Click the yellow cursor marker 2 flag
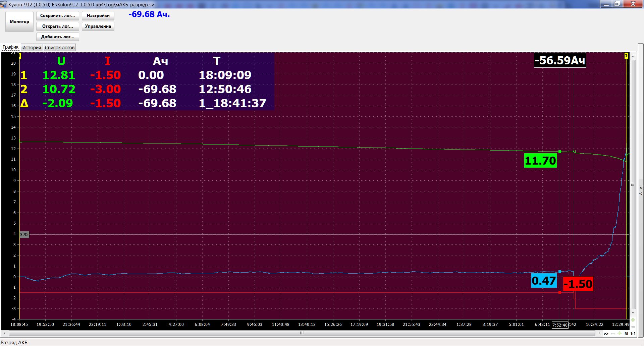Viewport: 644px width, 346px height. point(626,56)
